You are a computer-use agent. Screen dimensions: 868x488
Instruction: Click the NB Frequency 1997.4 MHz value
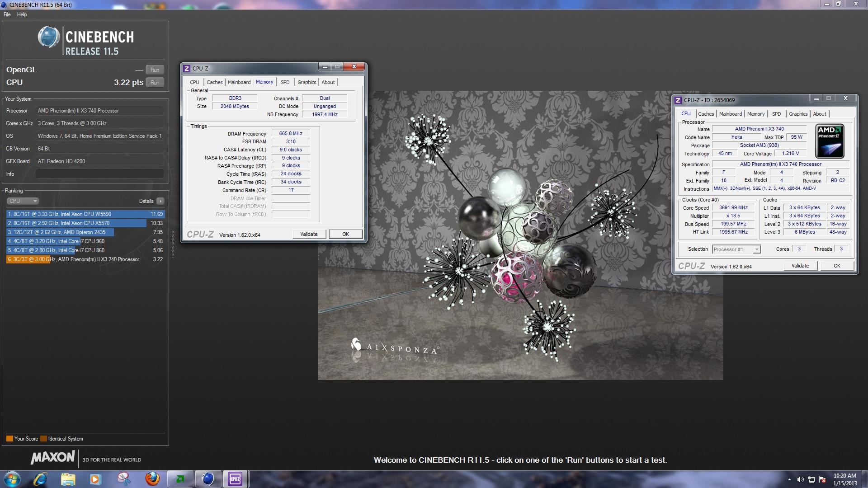[x=325, y=114]
